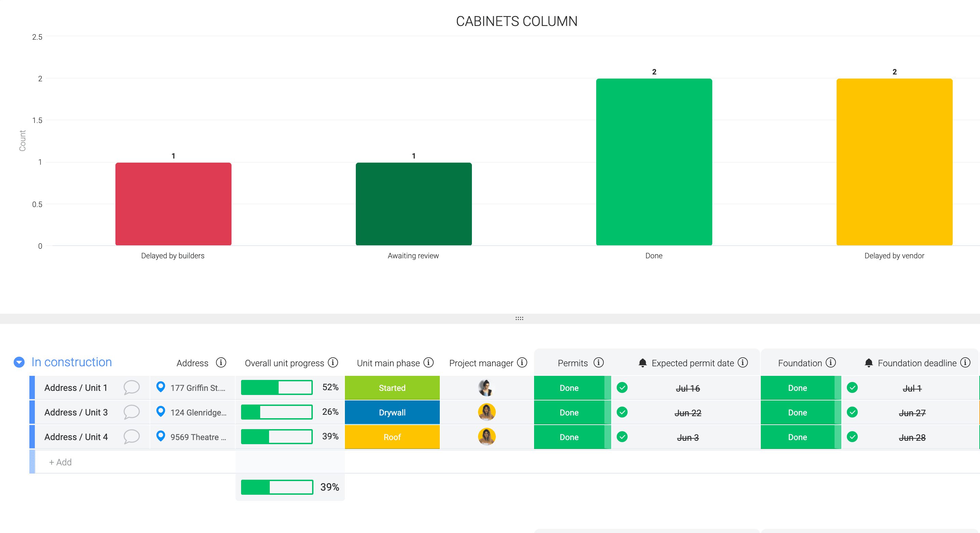The width and height of the screenshot is (980, 533).
Task: Click the location pin for 9569 Theatre
Action: point(161,436)
